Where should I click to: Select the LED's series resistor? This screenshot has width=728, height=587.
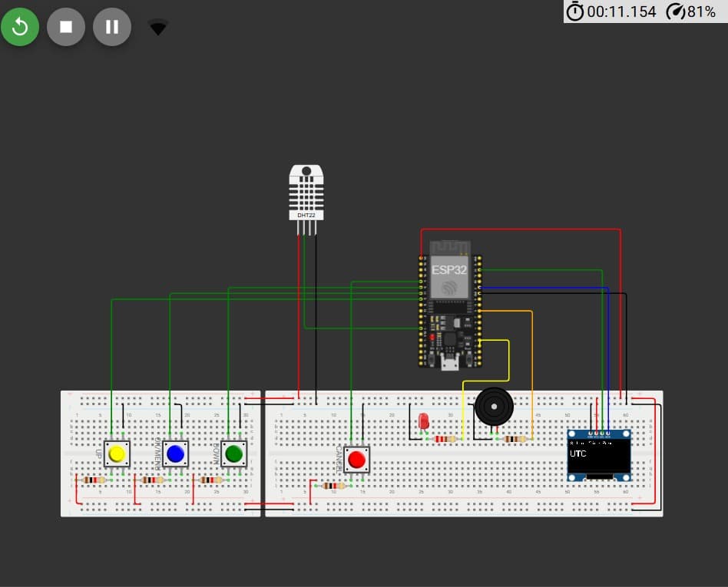(x=445, y=439)
